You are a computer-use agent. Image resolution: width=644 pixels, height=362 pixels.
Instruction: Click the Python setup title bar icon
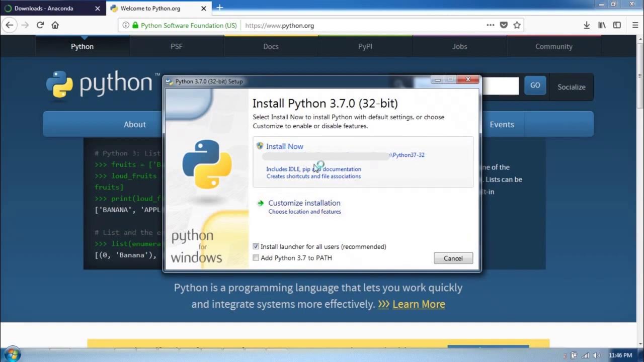pos(170,81)
